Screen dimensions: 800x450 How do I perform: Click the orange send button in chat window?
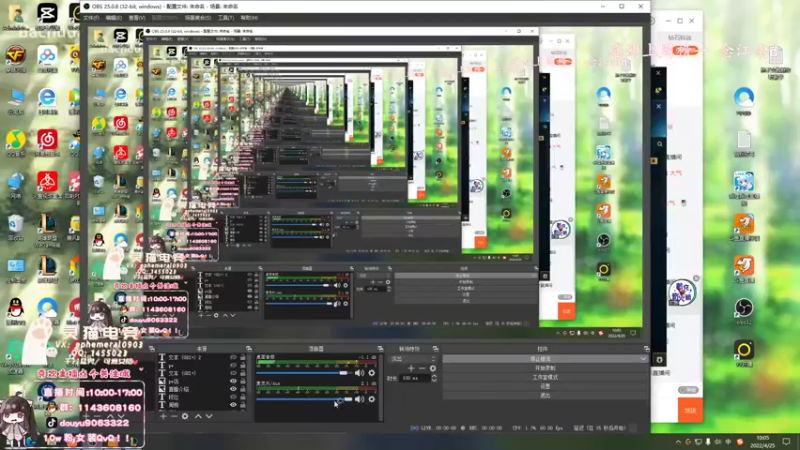coord(690,410)
